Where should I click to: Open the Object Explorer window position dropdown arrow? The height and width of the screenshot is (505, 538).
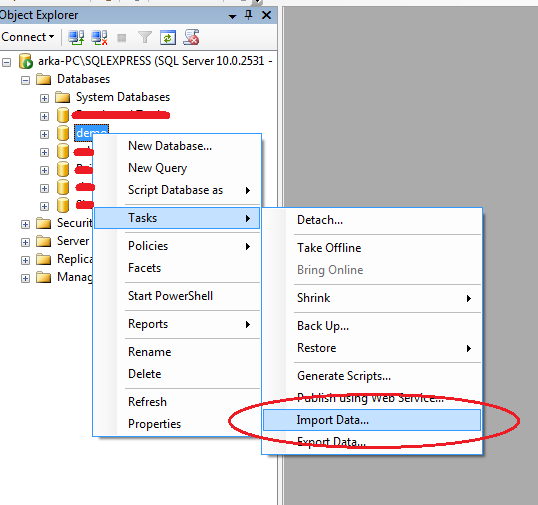232,16
